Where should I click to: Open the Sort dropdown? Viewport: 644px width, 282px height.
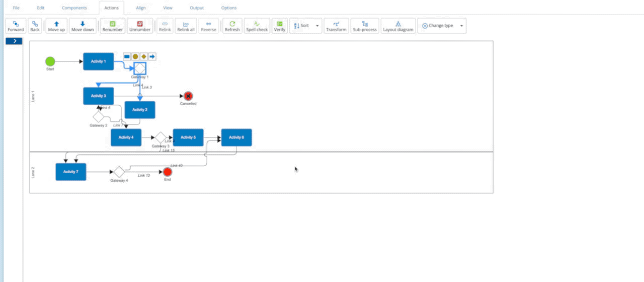(x=305, y=26)
